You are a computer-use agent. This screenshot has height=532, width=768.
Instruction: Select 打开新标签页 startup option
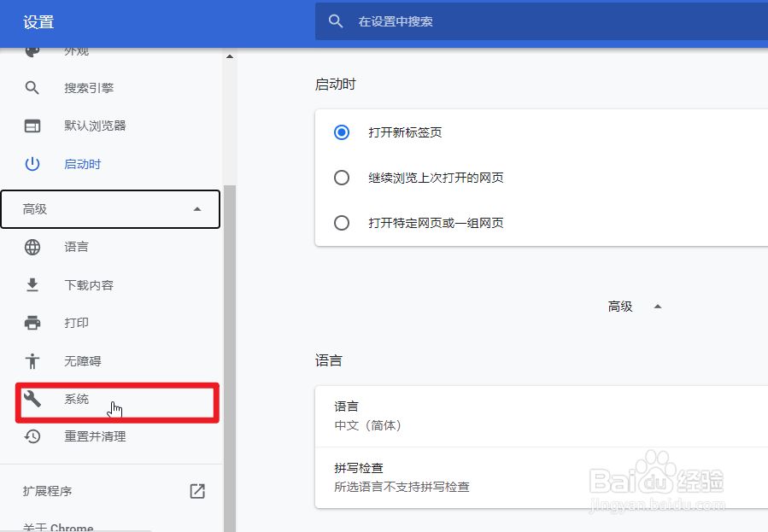(342, 132)
